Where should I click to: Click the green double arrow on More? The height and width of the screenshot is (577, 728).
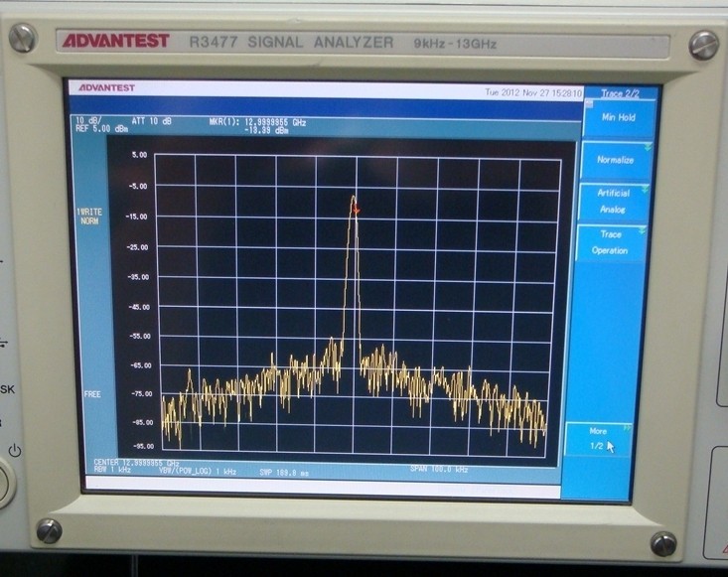627,427
